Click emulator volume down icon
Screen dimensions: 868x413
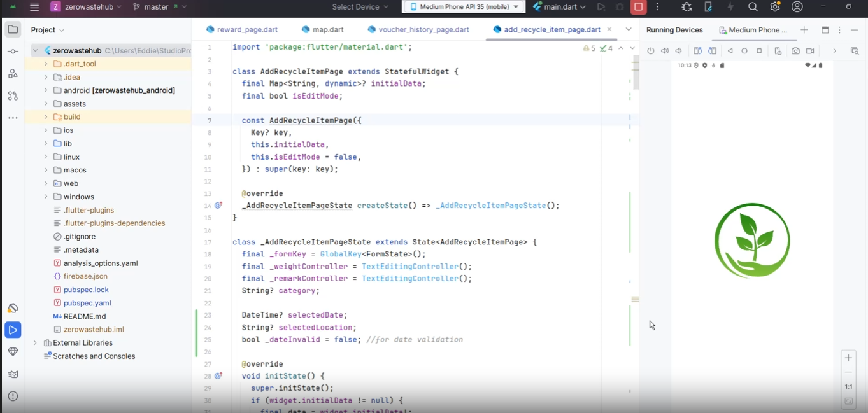point(679,51)
